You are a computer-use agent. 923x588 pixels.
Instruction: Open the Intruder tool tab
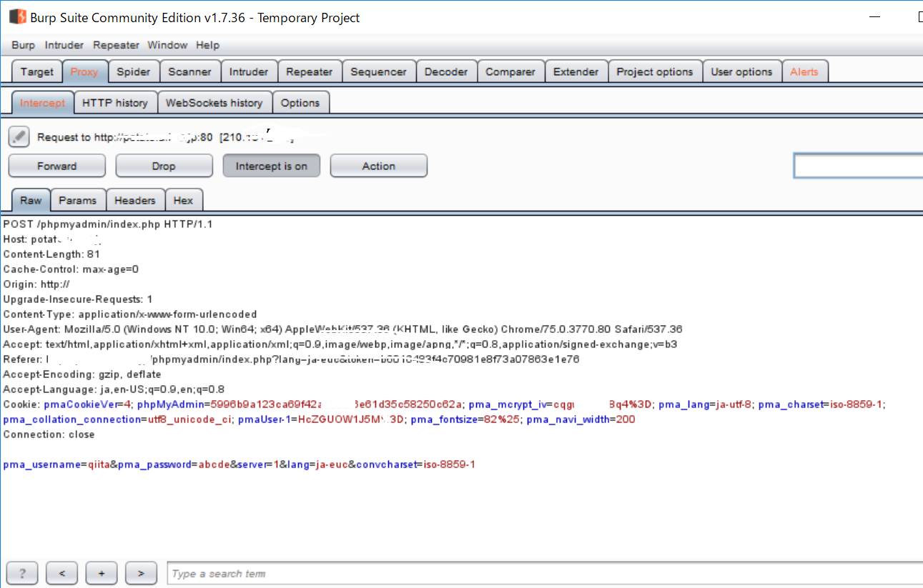[249, 71]
